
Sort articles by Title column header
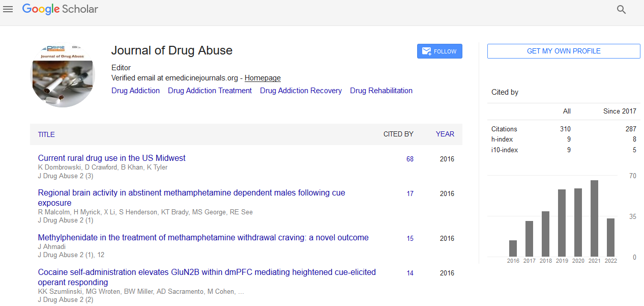pyautogui.click(x=46, y=134)
